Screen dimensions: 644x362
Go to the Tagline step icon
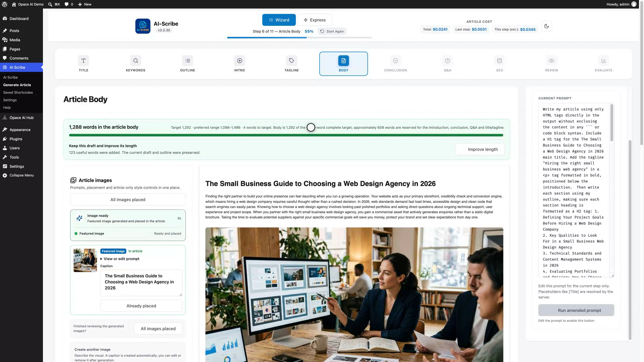[x=291, y=61]
